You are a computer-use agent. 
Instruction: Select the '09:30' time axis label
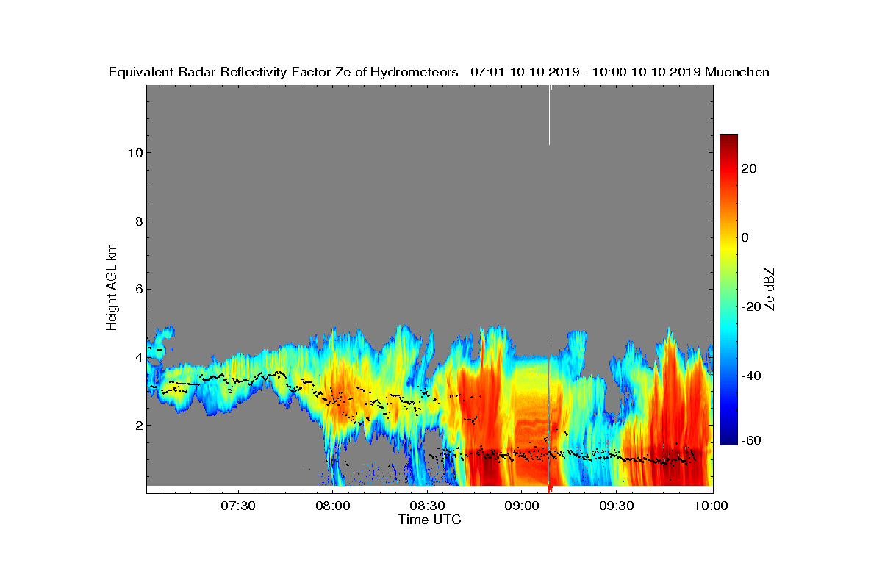point(617,506)
